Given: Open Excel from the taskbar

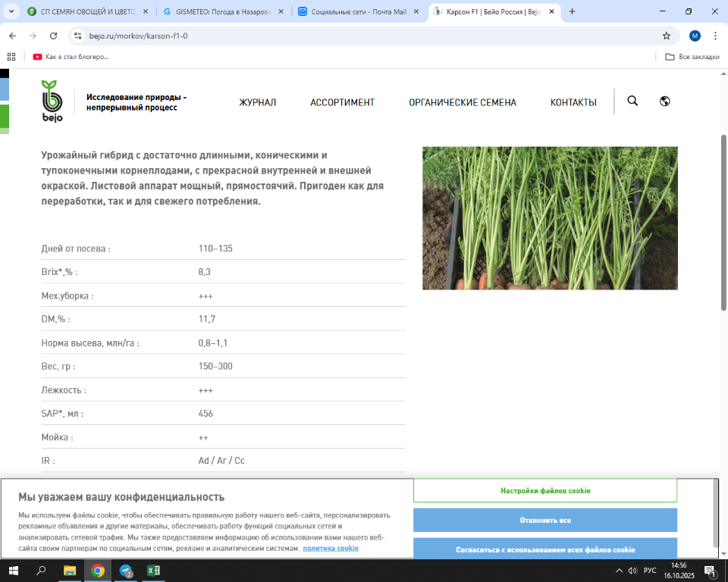Looking at the screenshot, I should [x=152, y=571].
